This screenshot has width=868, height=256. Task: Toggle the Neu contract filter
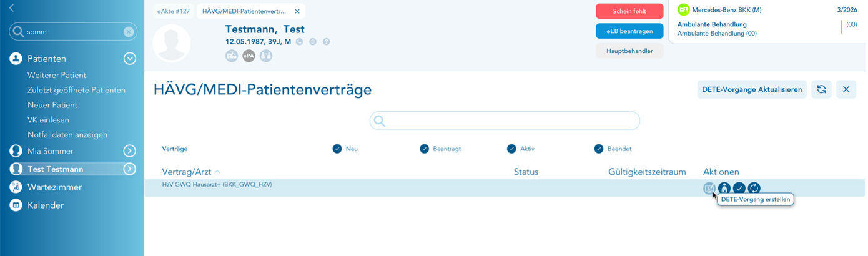(337, 149)
